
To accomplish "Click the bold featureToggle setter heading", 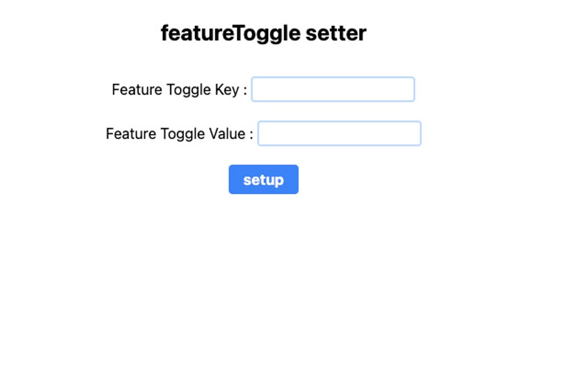I will 263,33.
